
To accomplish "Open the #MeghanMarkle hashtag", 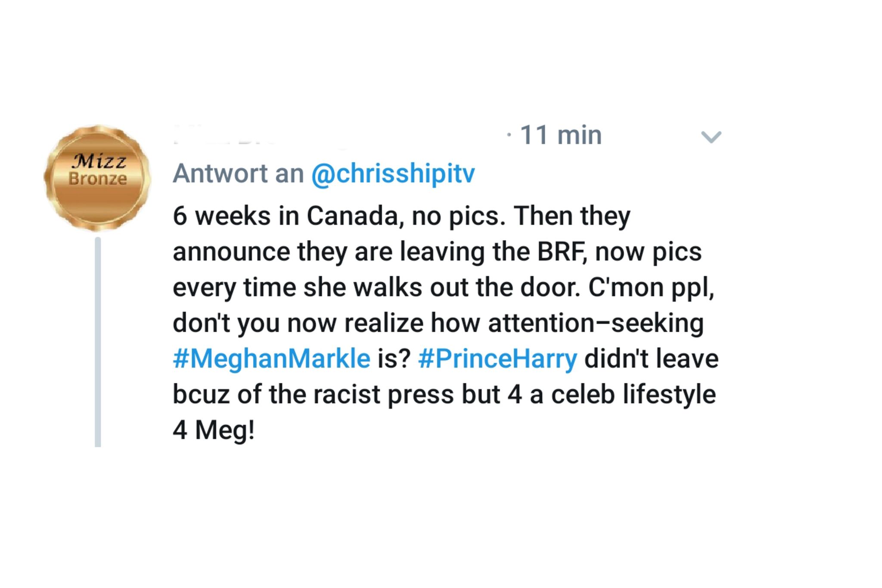I will 271,358.
